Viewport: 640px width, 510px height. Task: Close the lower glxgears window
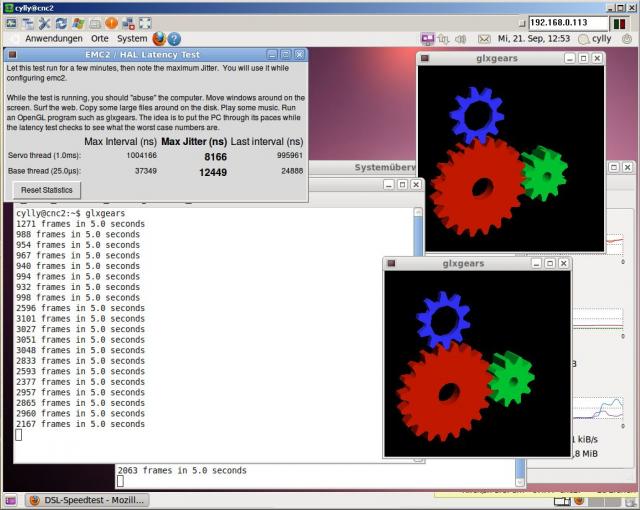pos(563,264)
